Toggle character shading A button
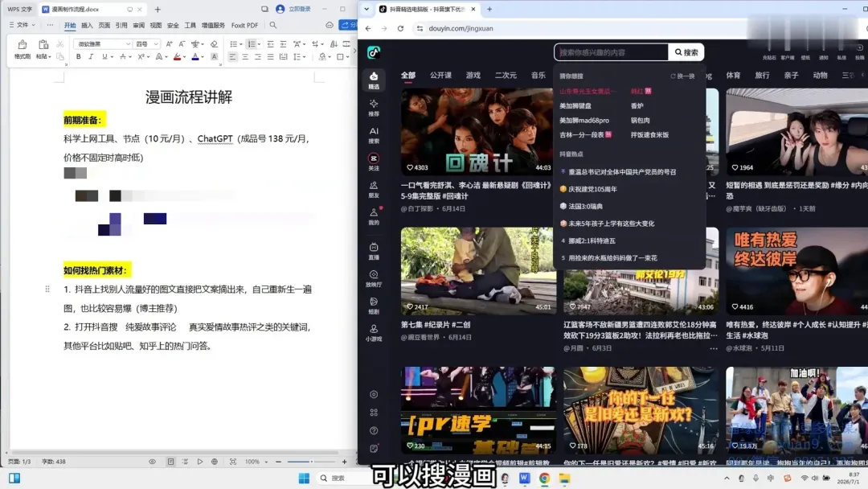The height and width of the screenshot is (489, 868). [x=215, y=56]
